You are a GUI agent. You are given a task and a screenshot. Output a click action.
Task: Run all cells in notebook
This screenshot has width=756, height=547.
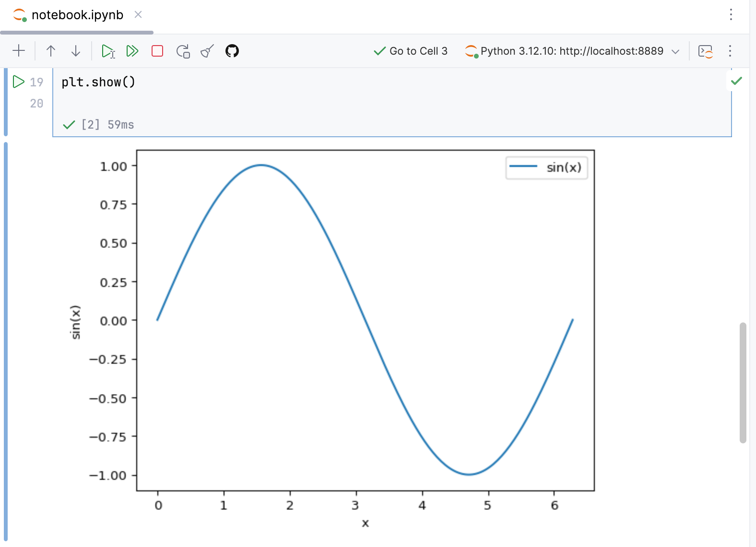tap(132, 51)
